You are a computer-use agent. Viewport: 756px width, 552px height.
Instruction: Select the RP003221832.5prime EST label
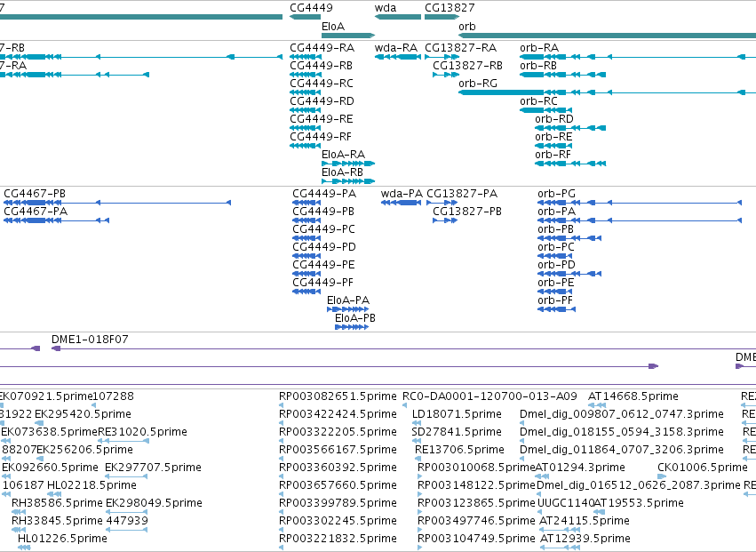(x=338, y=539)
